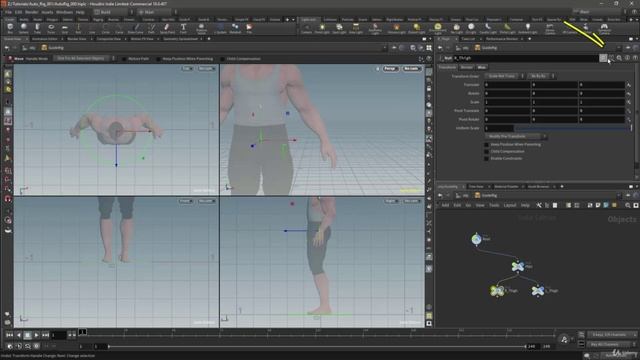Click parameter pane search magnifier icon
This screenshot has width=640, height=360.
pyautogui.click(x=619, y=58)
